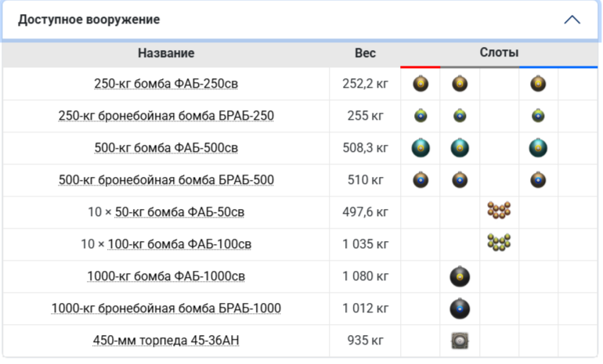Screen dimensions: 603x364
Task: Click the Доступное вооружение panel title
Action: tap(88, 20)
